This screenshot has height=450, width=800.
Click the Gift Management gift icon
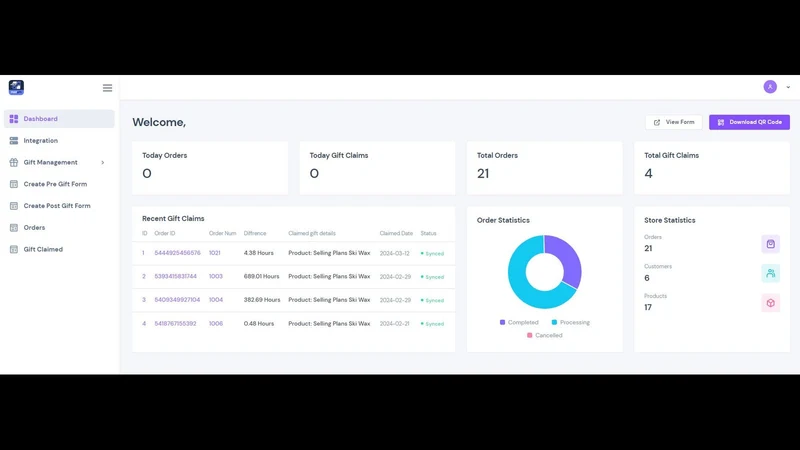14,162
